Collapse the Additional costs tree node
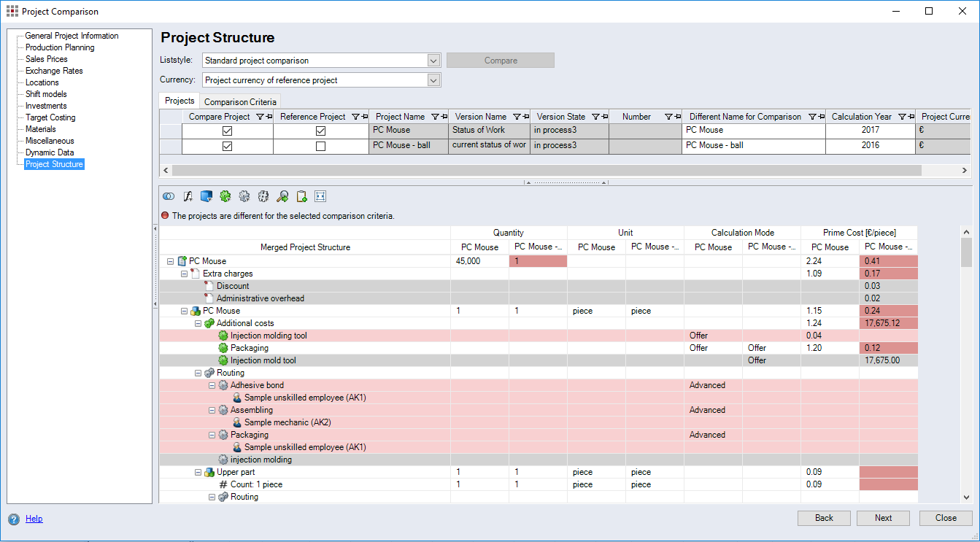The image size is (980, 542). pyautogui.click(x=198, y=323)
